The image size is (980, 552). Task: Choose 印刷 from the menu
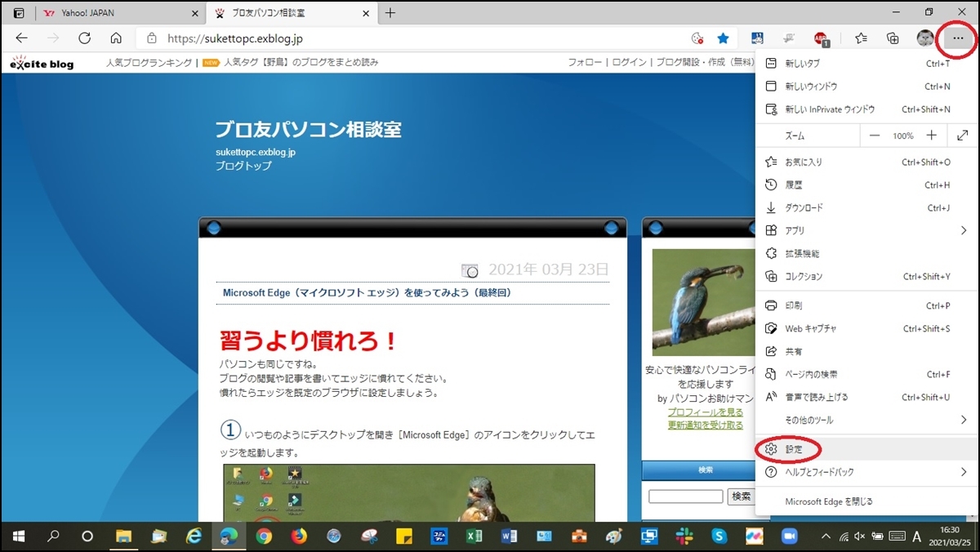[866, 306]
